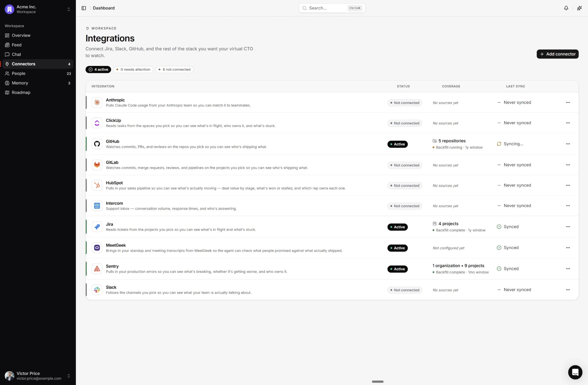Click the GitLab logo icon
Screen dimensions: 588x385
97,165
